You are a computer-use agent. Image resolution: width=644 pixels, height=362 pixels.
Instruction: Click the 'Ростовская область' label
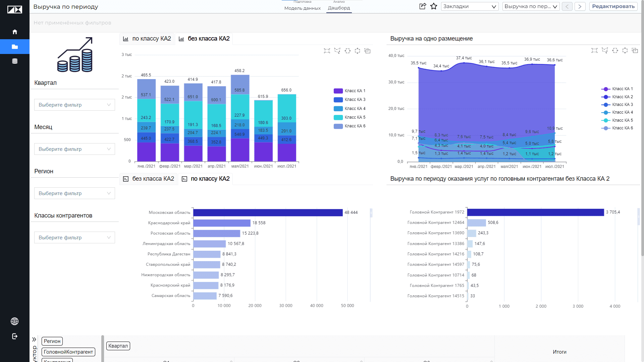tap(170, 233)
